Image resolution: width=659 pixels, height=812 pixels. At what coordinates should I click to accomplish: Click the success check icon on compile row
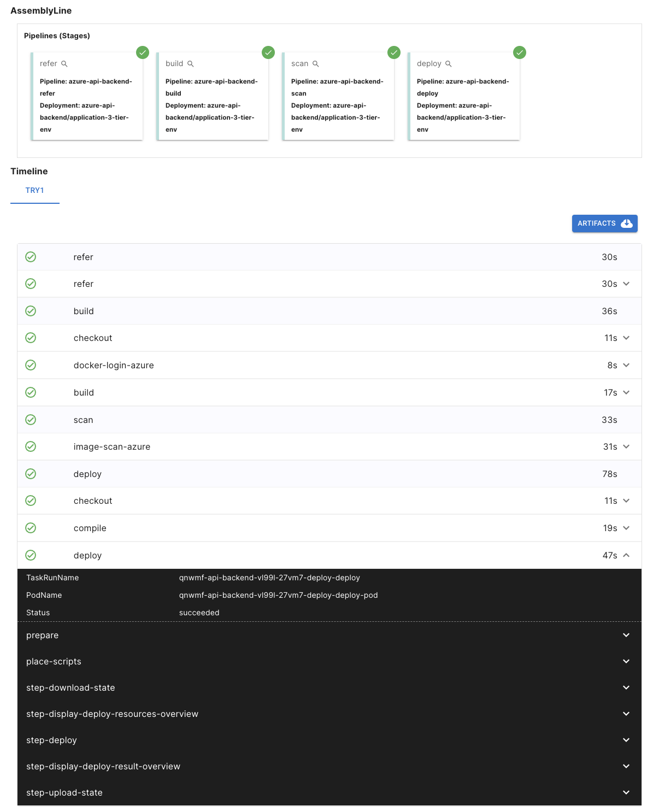31,528
